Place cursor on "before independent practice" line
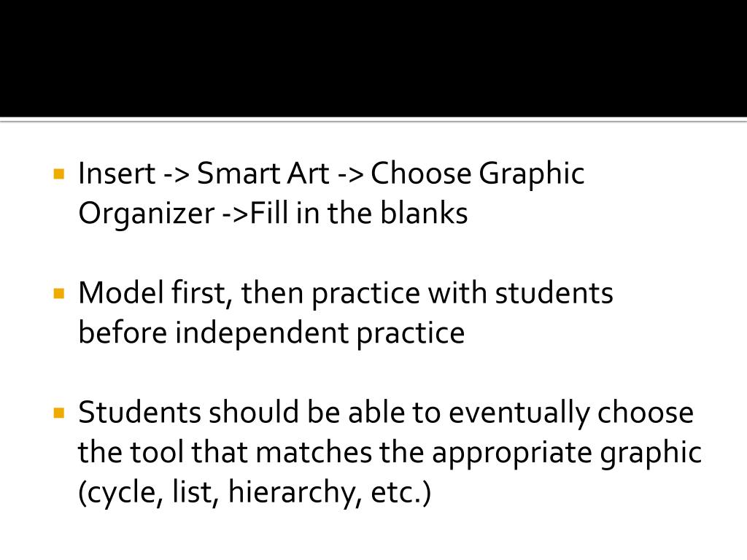Viewport: 747px width, 560px height. pyautogui.click(x=271, y=333)
